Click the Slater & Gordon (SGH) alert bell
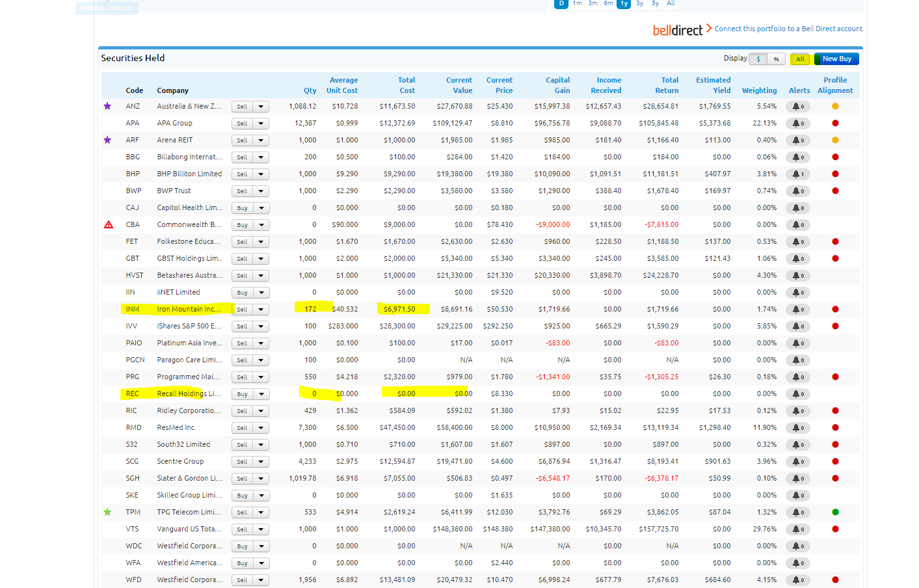This screenshot has width=919, height=588. (798, 479)
